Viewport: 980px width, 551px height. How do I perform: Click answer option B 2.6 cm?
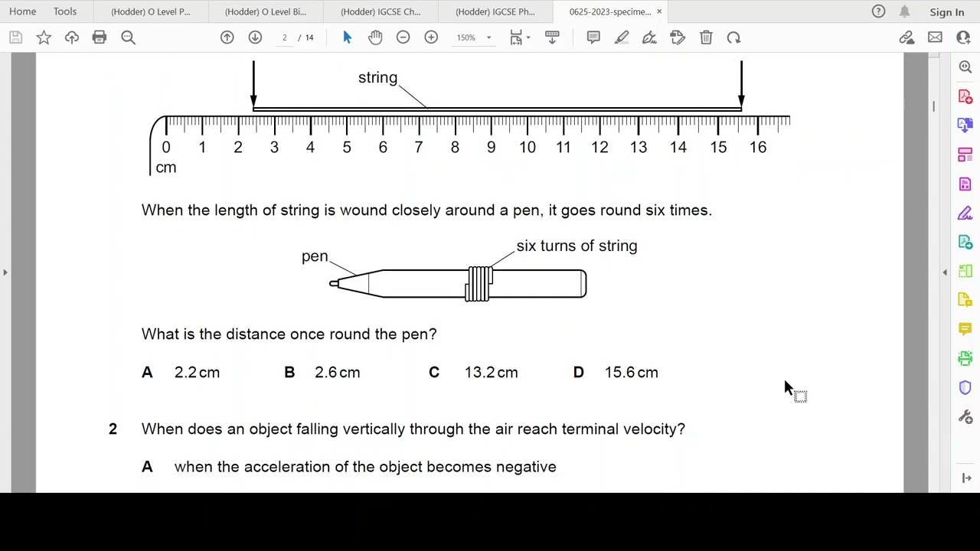(322, 373)
